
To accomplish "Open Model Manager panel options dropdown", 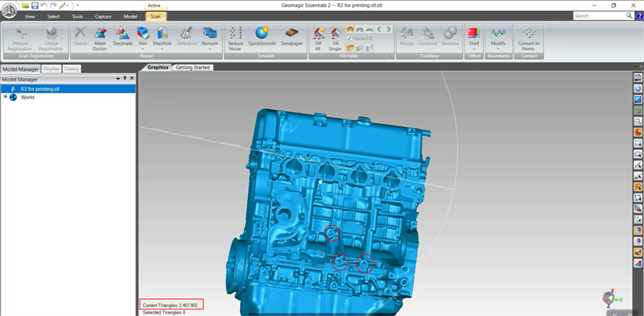I will [x=118, y=78].
